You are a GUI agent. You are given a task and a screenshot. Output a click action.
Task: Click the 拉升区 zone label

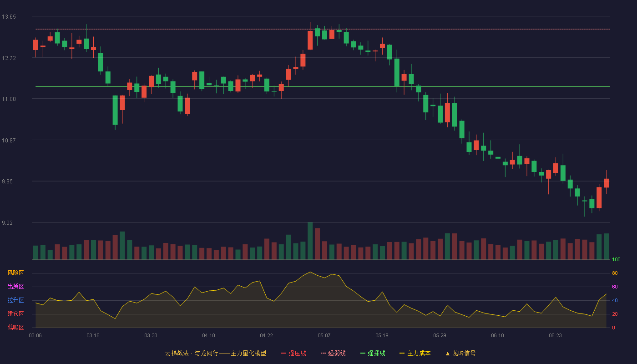point(15,300)
